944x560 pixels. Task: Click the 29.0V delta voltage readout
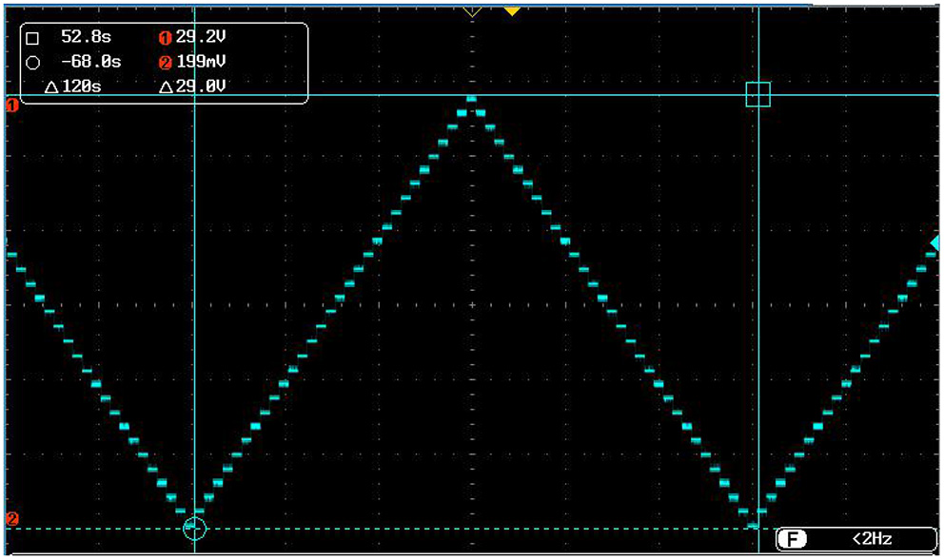tap(202, 87)
